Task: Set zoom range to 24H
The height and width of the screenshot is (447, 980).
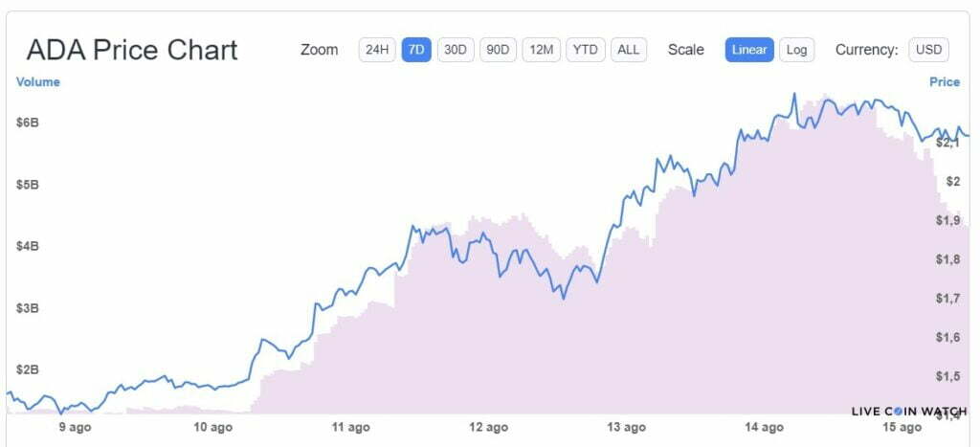Action: click(376, 50)
